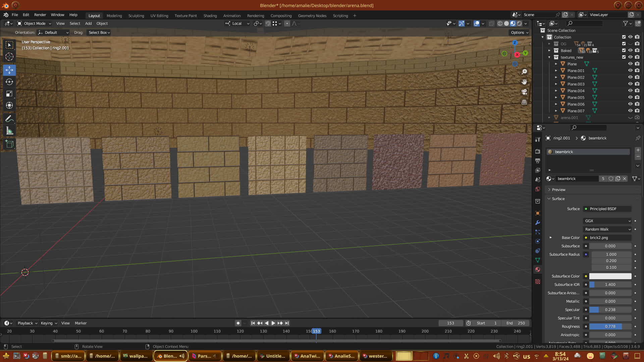The height and width of the screenshot is (362, 644).
Task: Uncheck the Baked collection checkbox
Action: (624, 51)
